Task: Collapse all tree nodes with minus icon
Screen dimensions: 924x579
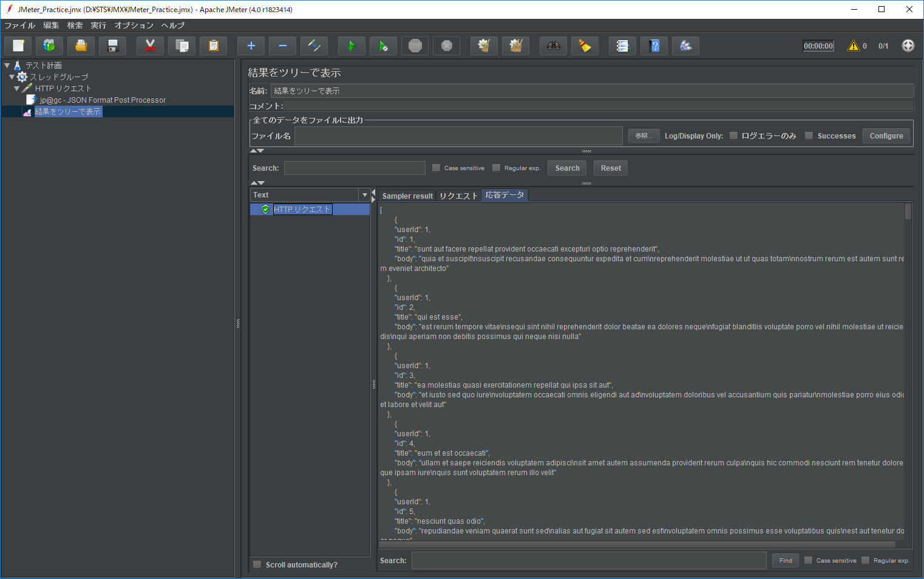Action: coord(282,46)
